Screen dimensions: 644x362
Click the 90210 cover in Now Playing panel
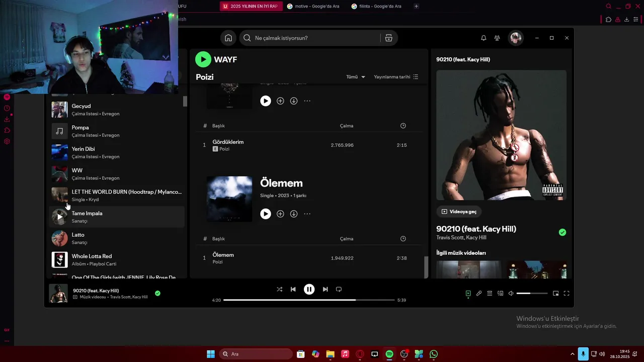[x=501, y=135]
